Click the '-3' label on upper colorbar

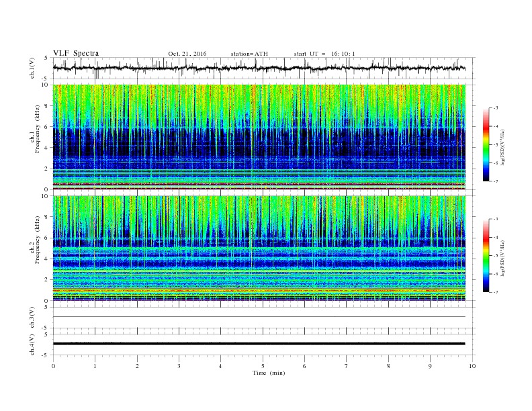(x=495, y=108)
